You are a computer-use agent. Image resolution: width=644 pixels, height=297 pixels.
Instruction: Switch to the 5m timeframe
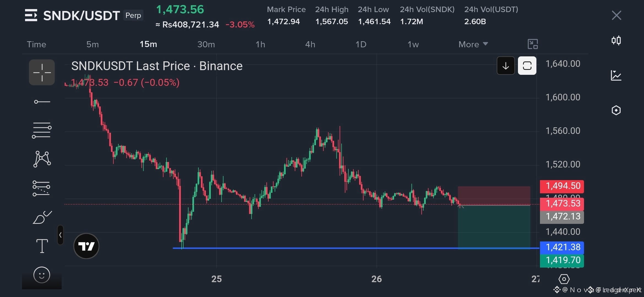tap(92, 44)
